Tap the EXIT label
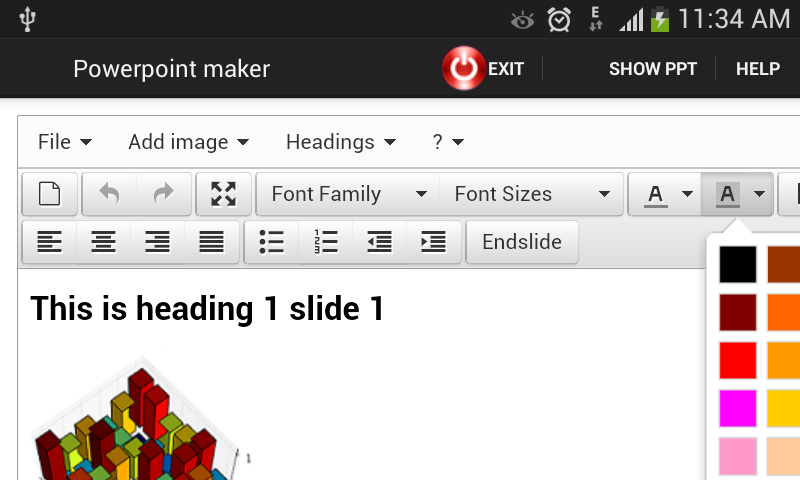800x480 pixels. click(x=506, y=69)
